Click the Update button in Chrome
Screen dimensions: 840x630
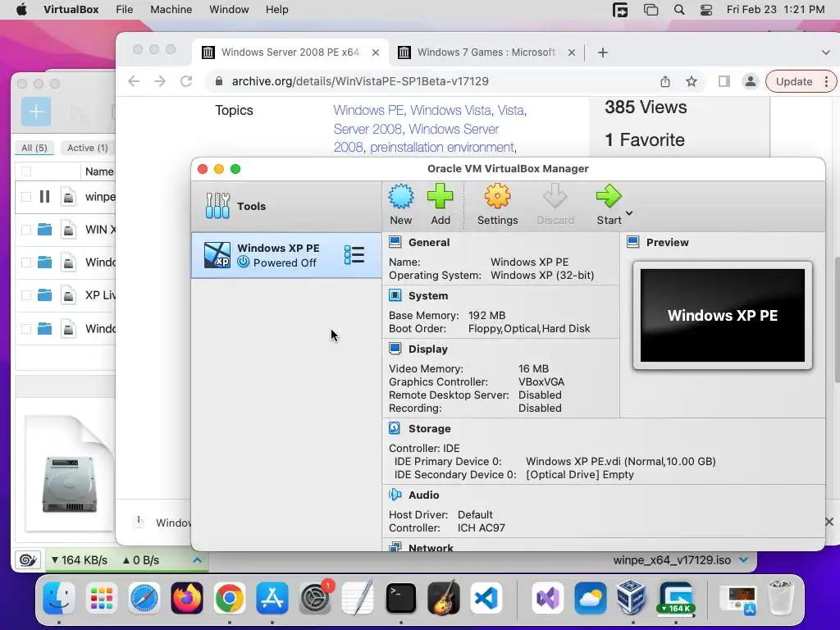point(793,81)
